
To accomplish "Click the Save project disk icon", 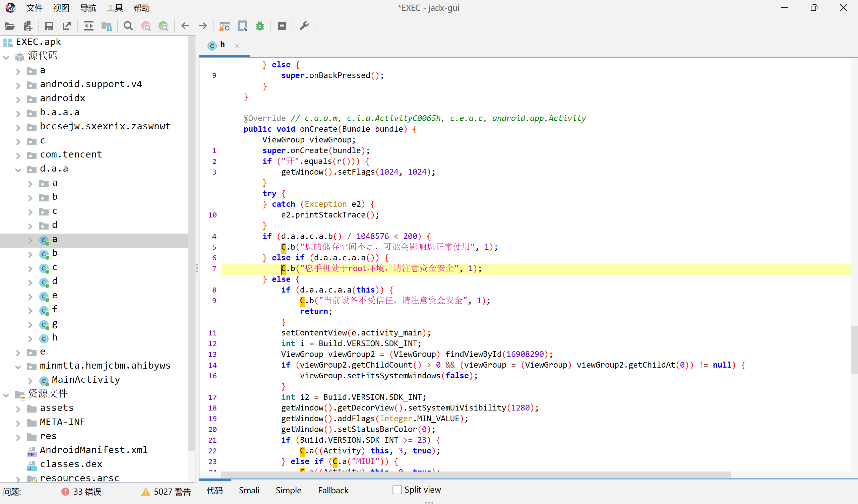I will click(49, 26).
